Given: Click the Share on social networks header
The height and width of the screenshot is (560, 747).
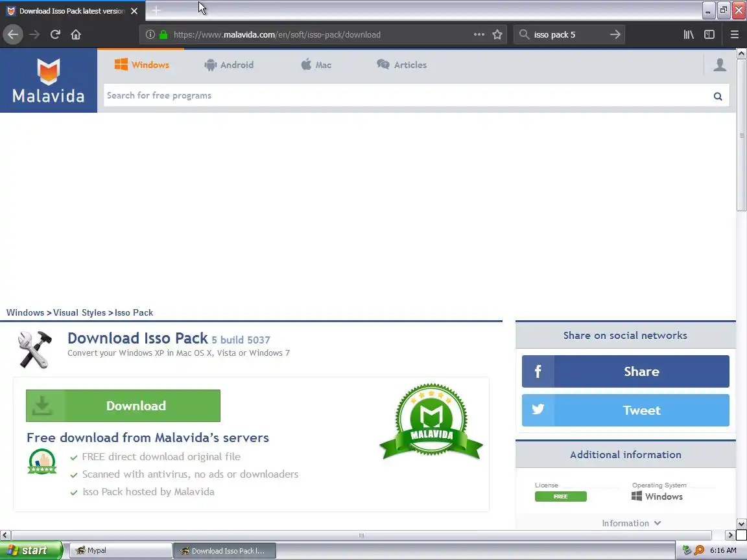Looking at the screenshot, I should pyautogui.click(x=625, y=335).
